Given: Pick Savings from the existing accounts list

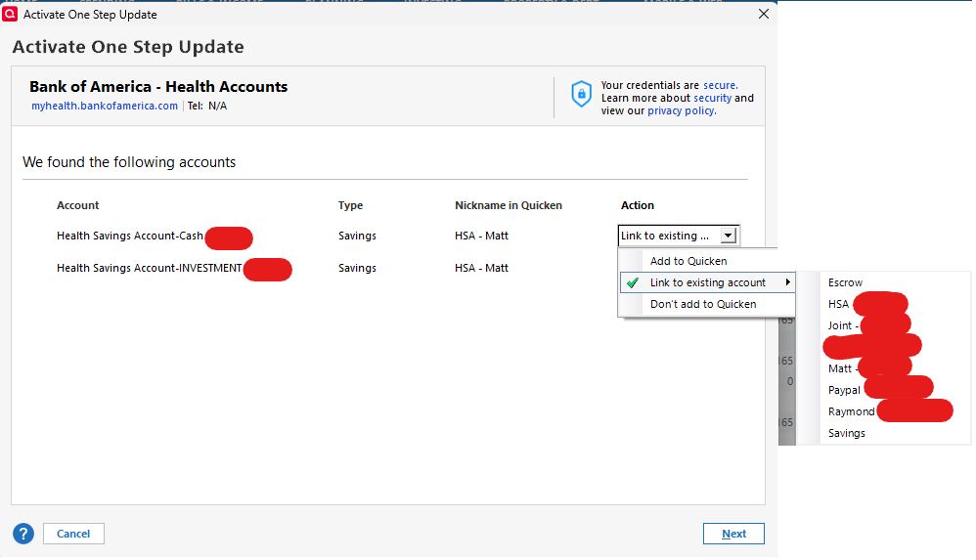Looking at the screenshot, I should tap(847, 433).
